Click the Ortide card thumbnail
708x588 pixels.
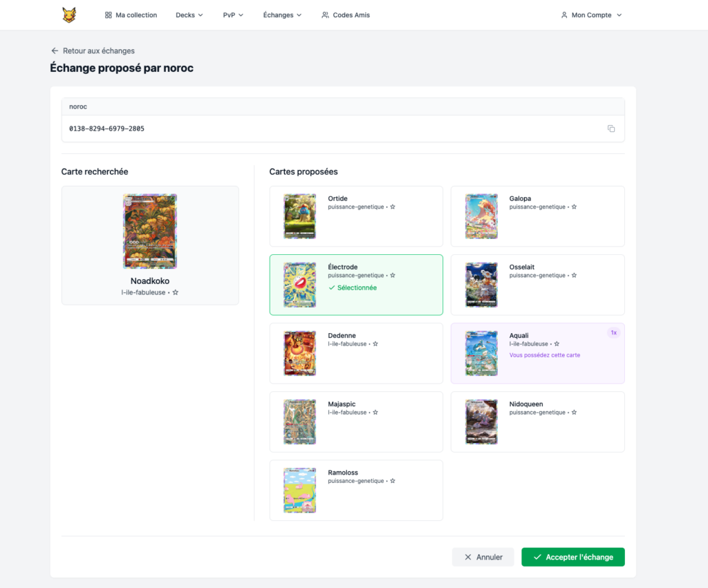[300, 216]
